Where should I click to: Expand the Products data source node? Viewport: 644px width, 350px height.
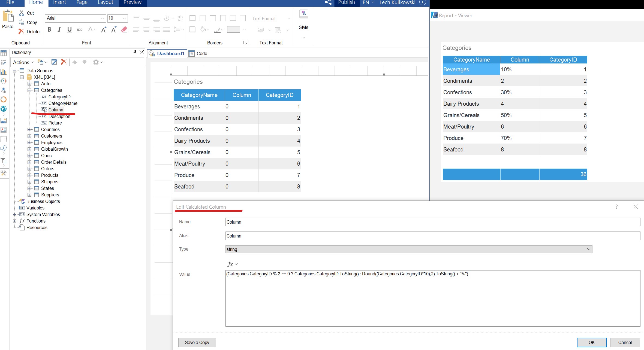click(x=28, y=175)
